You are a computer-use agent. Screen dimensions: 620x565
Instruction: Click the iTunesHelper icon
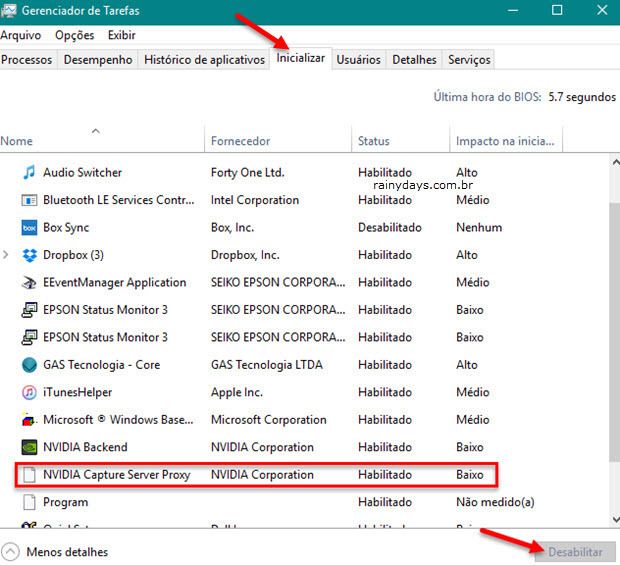click(29, 393)
